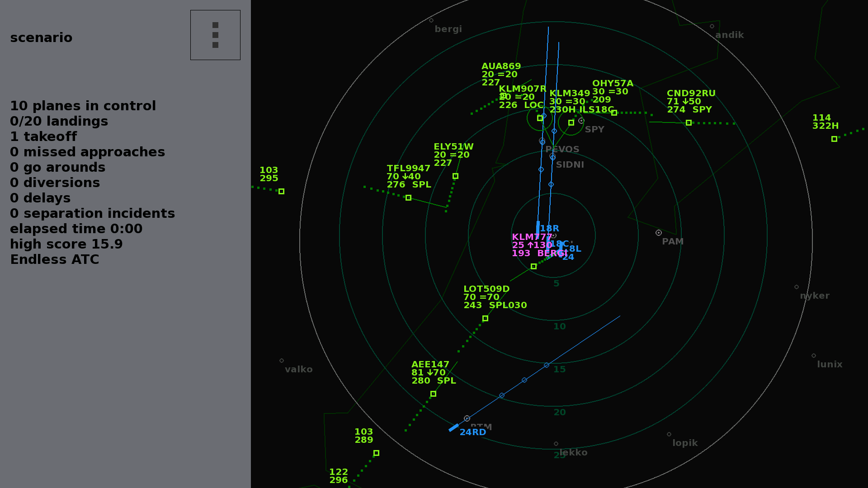Select the TFL9947 aircraft marker
This screenshot has width=868, height=488.
click(408, 198)
